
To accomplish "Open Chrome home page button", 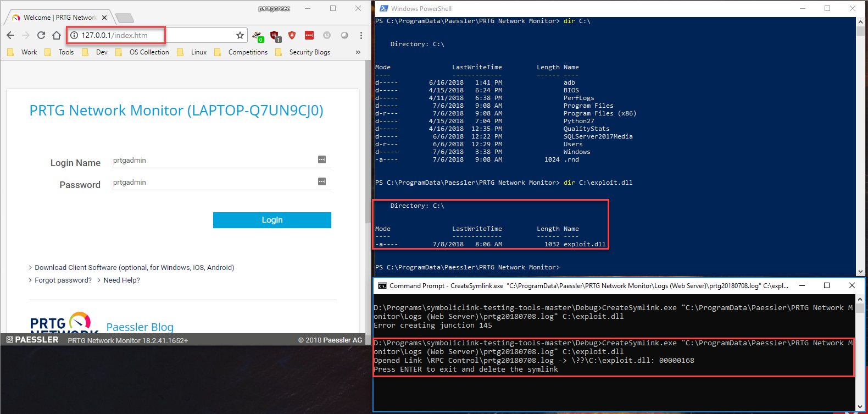I will pyautogui.click(x=57, y=35).
